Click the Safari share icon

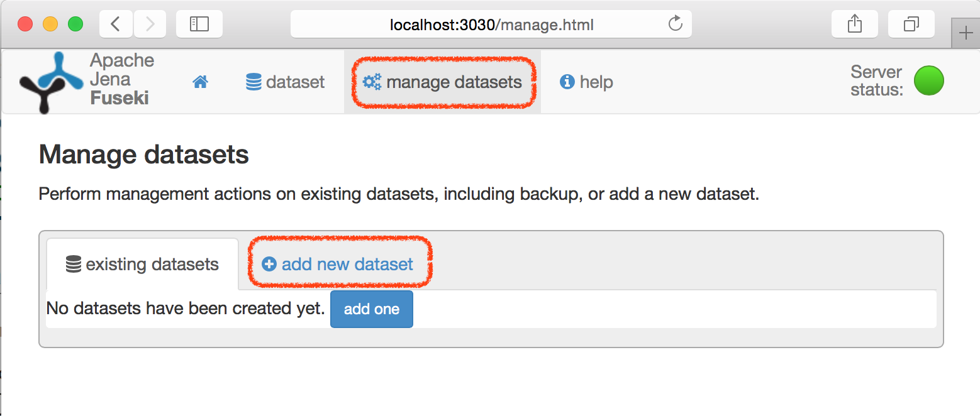pyautogui.click(x=854, y=23)
